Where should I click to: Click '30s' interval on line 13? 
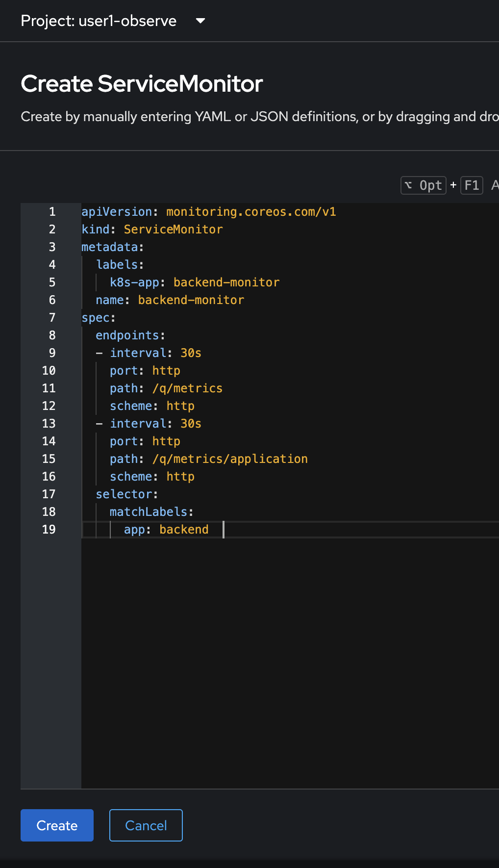191,424
